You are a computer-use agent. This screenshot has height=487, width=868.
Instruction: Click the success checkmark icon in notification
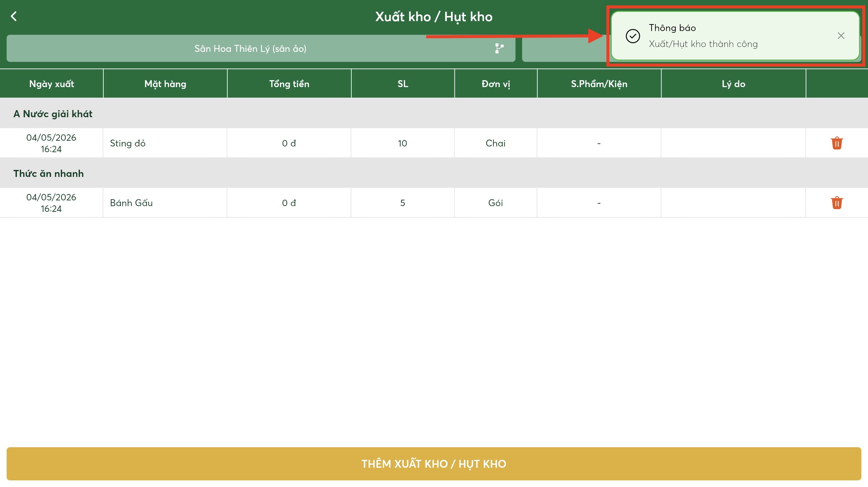point(633,36)
